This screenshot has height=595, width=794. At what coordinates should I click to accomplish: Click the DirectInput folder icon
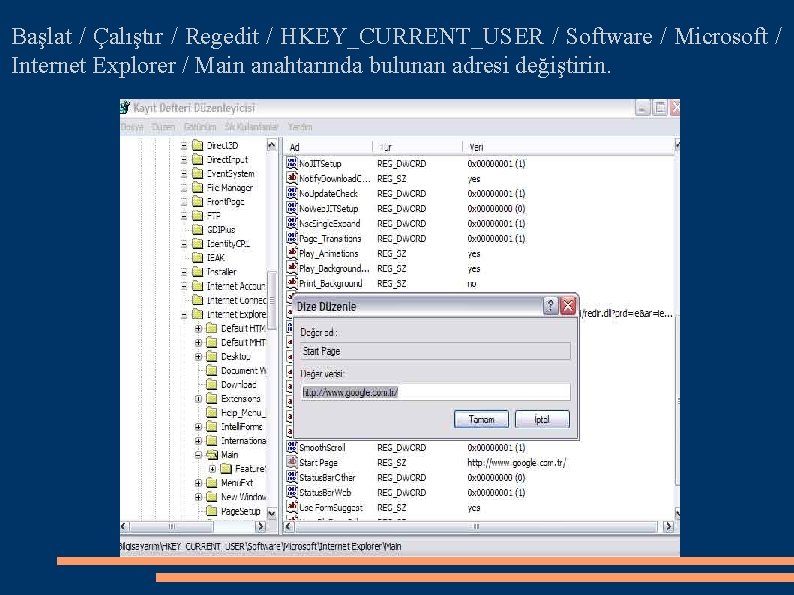coord(197,160)
